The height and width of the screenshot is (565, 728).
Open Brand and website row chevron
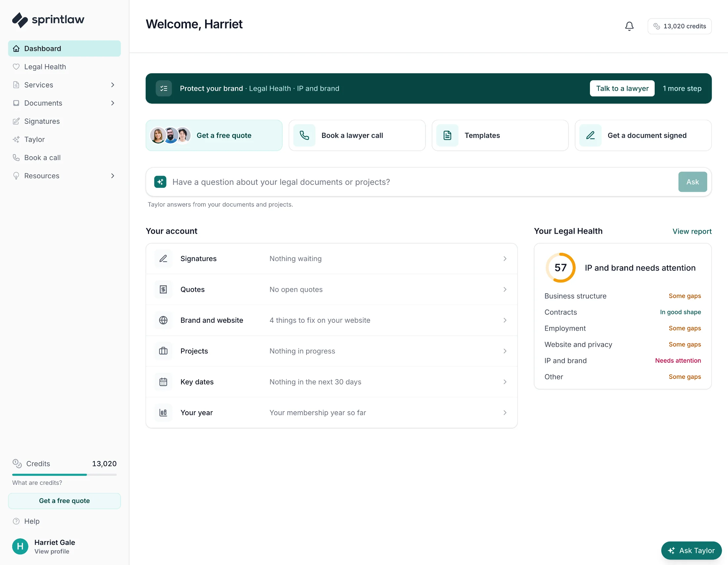pos(505,320)
